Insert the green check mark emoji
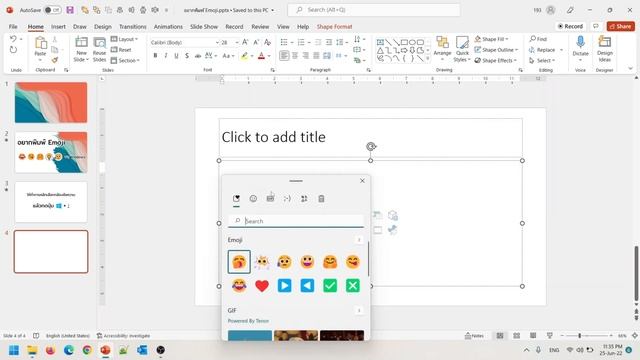Image resolution: width=640 pixels, height=360 pixels. tap(330, 286)
